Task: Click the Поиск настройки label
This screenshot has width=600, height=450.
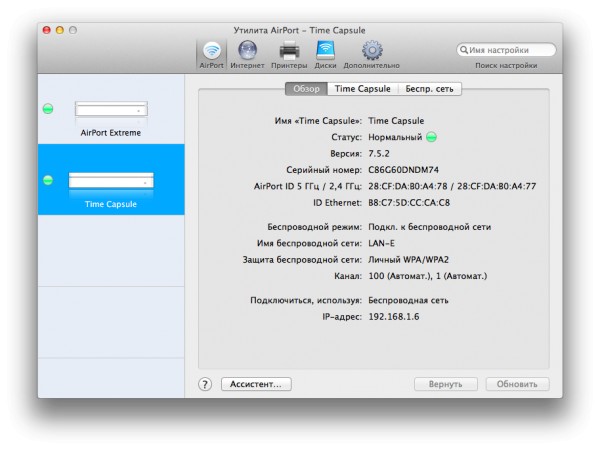Action: tap(506, 66)
